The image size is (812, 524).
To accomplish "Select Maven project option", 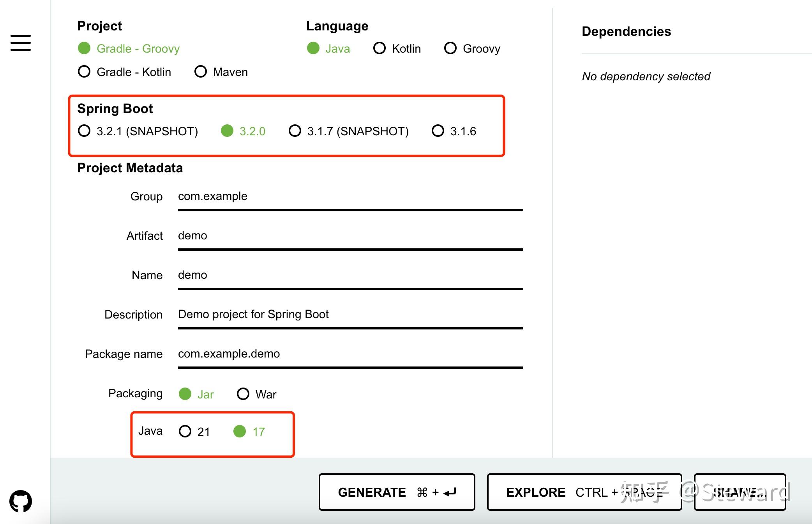I will tap(201, 72).
